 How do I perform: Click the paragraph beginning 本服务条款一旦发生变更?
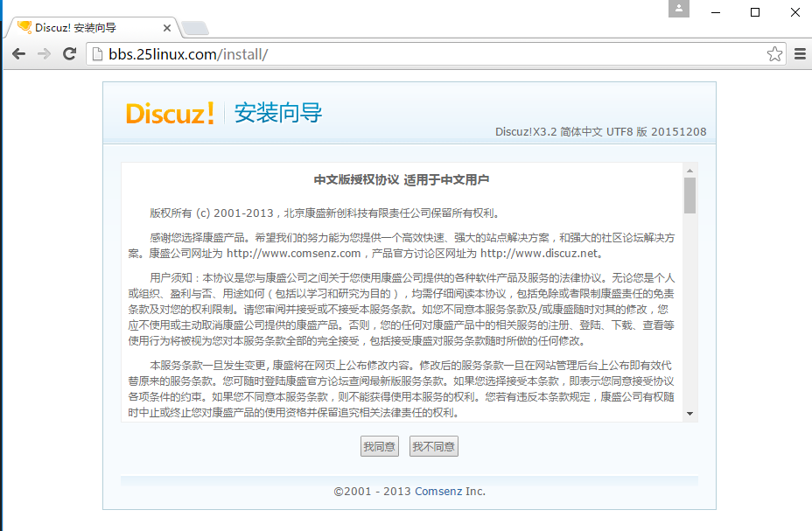coord(402,388)
